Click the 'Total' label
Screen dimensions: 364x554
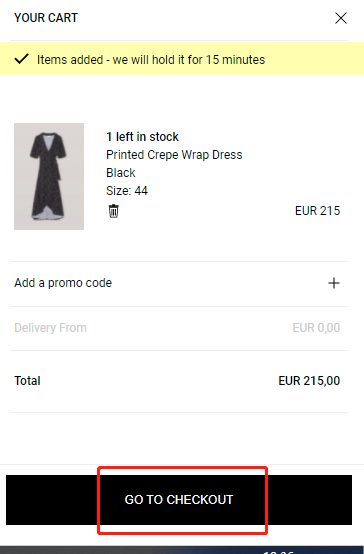coord(27,381)
